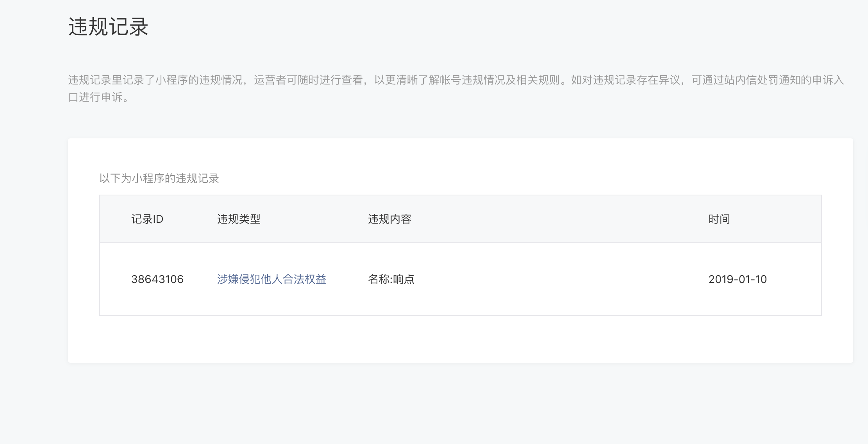Click the 违规记录 page heading
Viewport: 868px width, 444px height.
click(108, 27)
